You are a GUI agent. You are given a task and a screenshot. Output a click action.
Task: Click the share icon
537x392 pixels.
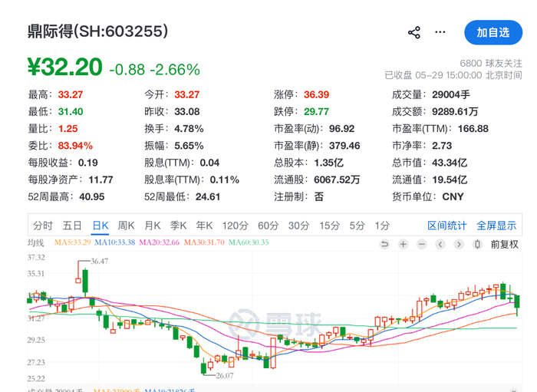414,32
